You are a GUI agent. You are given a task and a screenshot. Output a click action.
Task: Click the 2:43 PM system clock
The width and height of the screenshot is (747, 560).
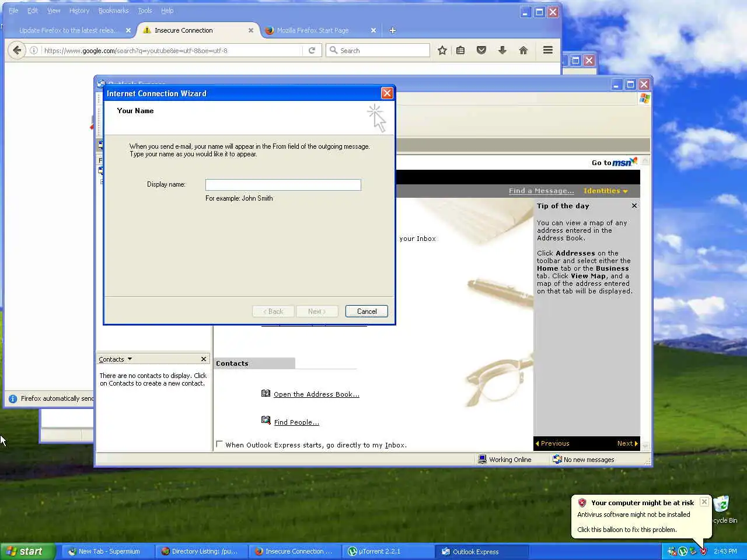tap(725, 551)
